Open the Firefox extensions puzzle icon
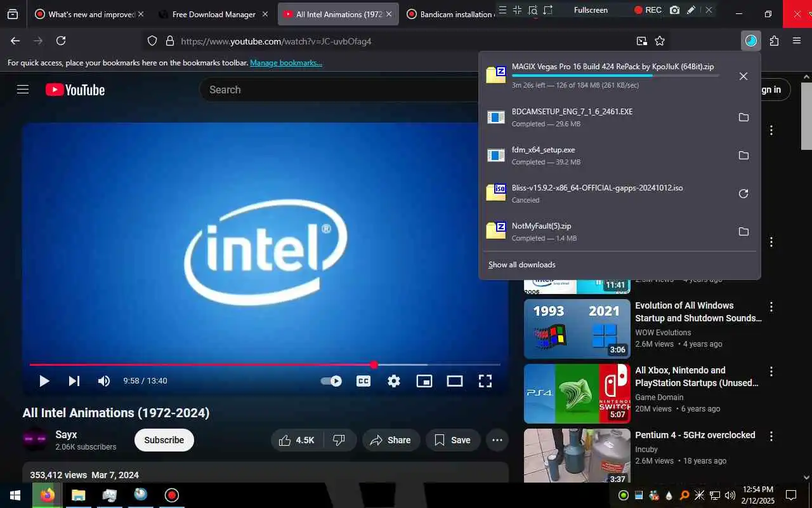Image resolution: width=812 pixels, height=508 pixels. coord(774,41)
